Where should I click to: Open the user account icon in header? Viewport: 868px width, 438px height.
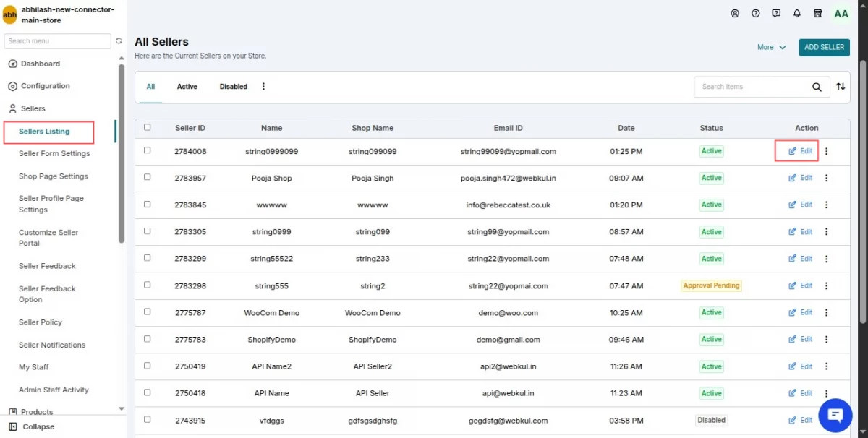pos(735,13)
